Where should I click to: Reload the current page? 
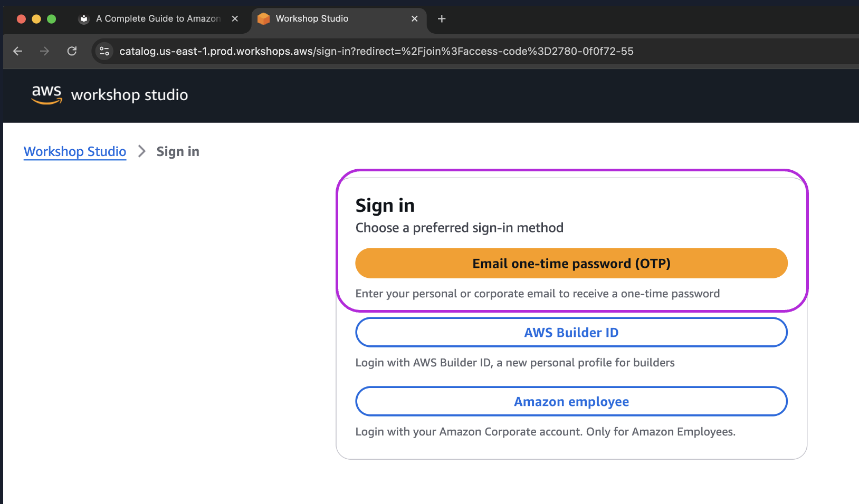coord(72,51)
